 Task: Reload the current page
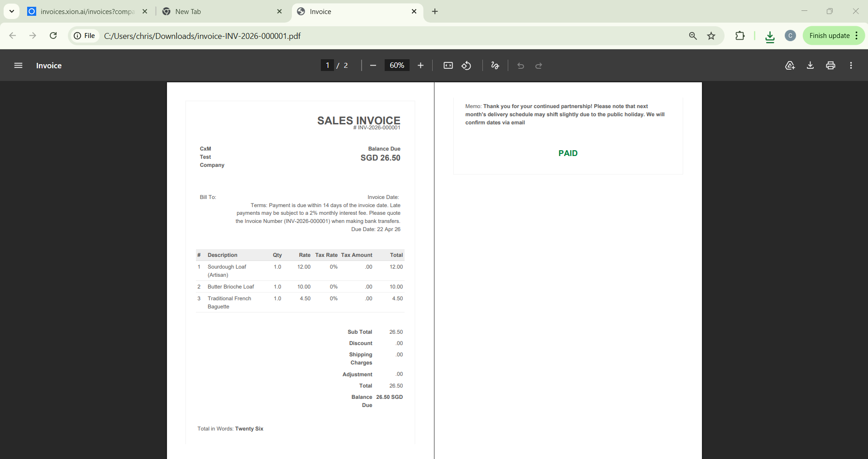click(x=53, y=36)
